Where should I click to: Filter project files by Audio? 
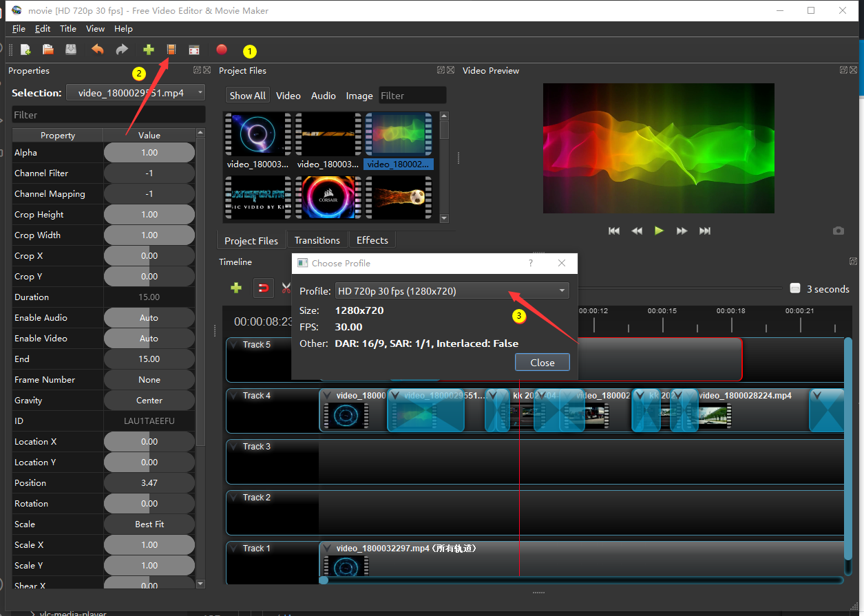click(323, 96)
